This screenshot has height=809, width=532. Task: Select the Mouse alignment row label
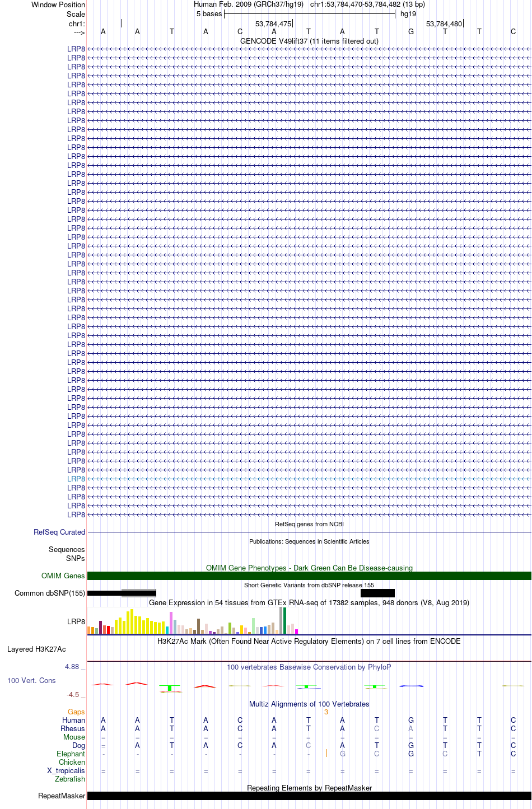click(x=74, y=737)
